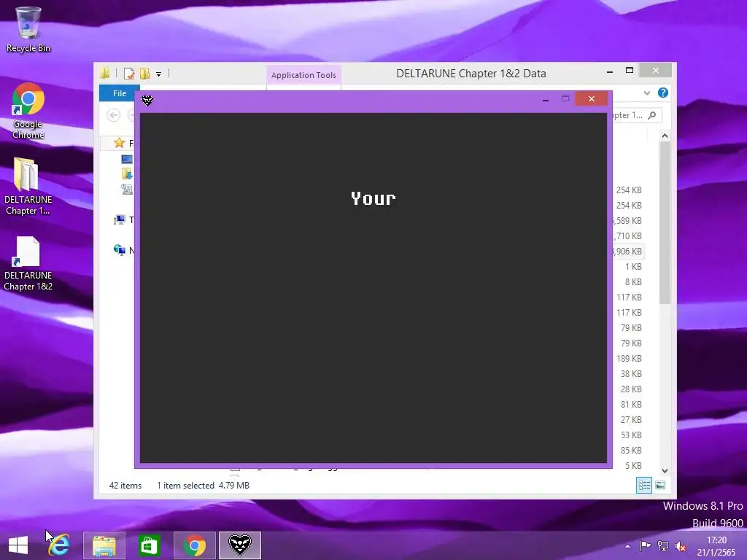The height and width of the screenshot is (560, 747).
Task: Click the 'Your' text in the game window
Action: tap(373, 198)
